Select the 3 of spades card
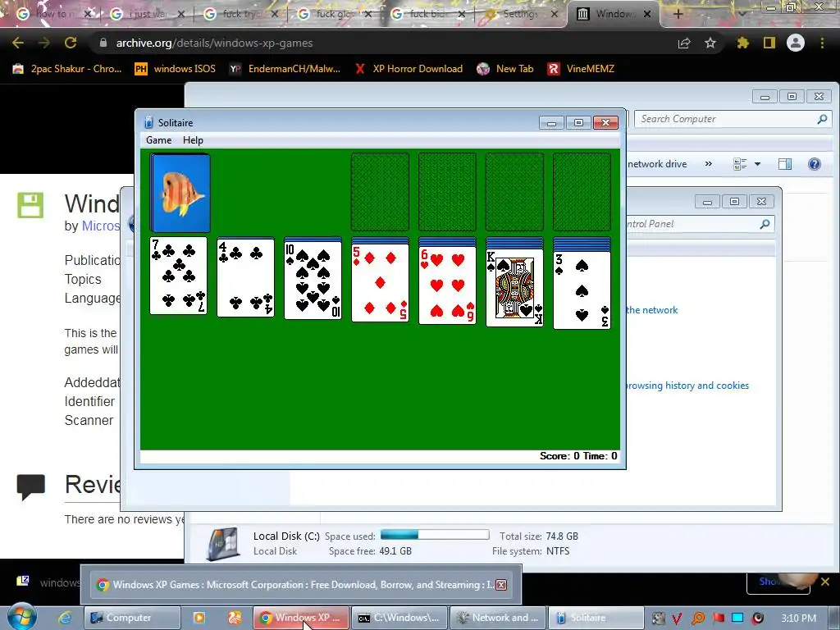840x630 pixels. [582, 290]
